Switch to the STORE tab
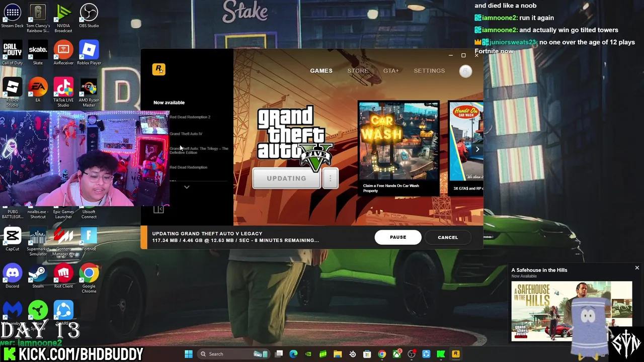The width and height of the screenshot is (644, 362). 358,71
